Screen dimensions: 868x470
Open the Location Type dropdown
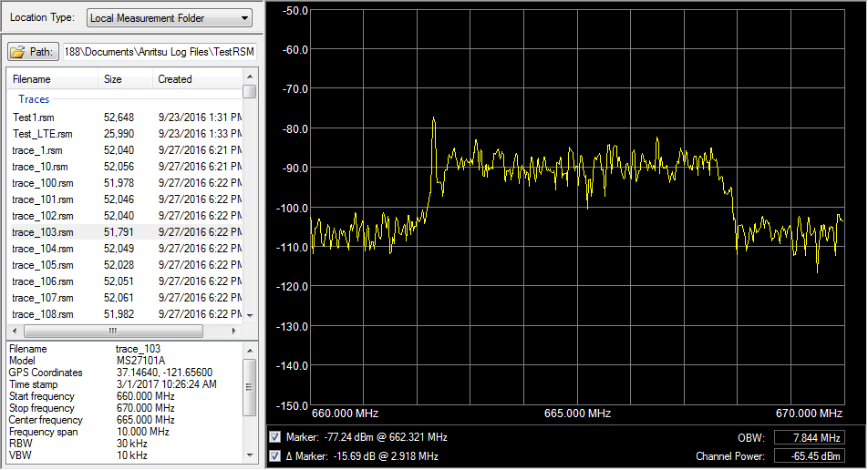170,18
